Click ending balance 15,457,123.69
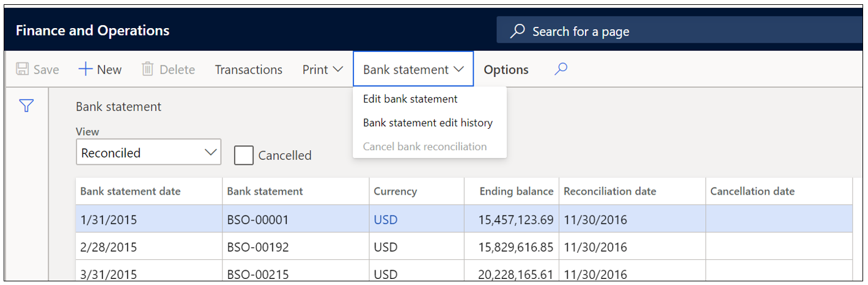Image resolution: width=868 pixels, height=285 pixels. (512, 219)
